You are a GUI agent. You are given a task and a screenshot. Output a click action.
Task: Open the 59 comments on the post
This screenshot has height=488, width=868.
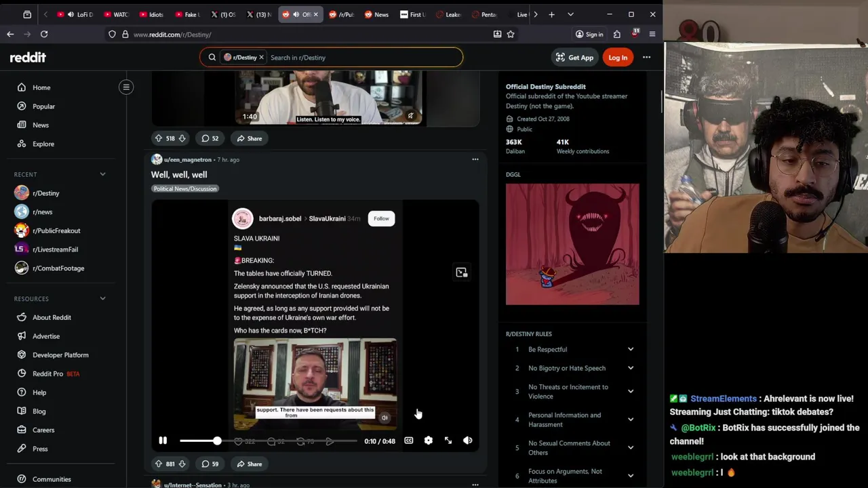(210, 464)
